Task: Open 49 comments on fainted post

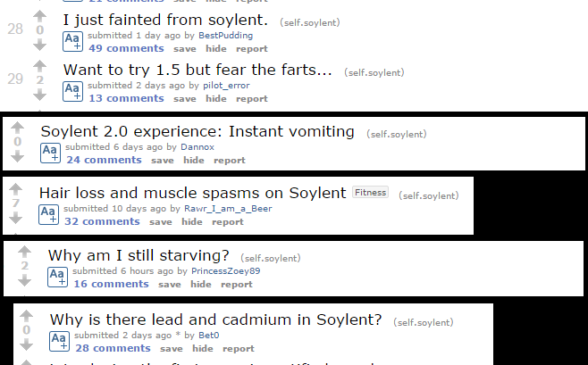Action: (x=126, y=48)
